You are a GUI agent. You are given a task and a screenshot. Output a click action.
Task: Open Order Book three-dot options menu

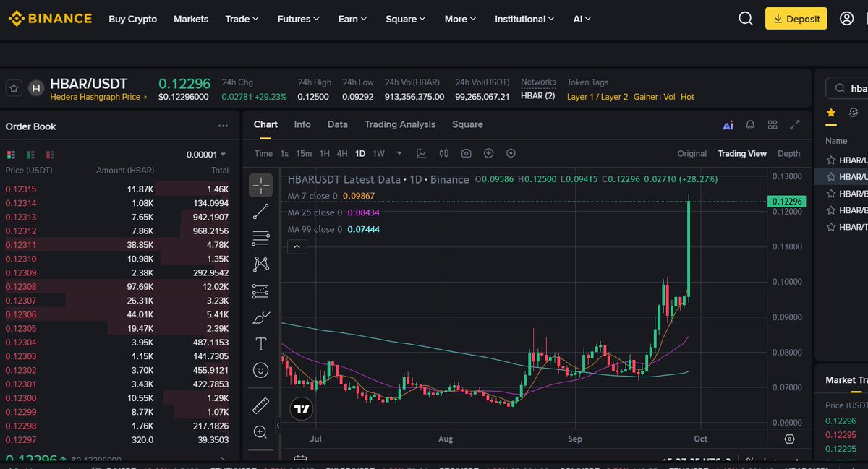(x=223, y=126)
